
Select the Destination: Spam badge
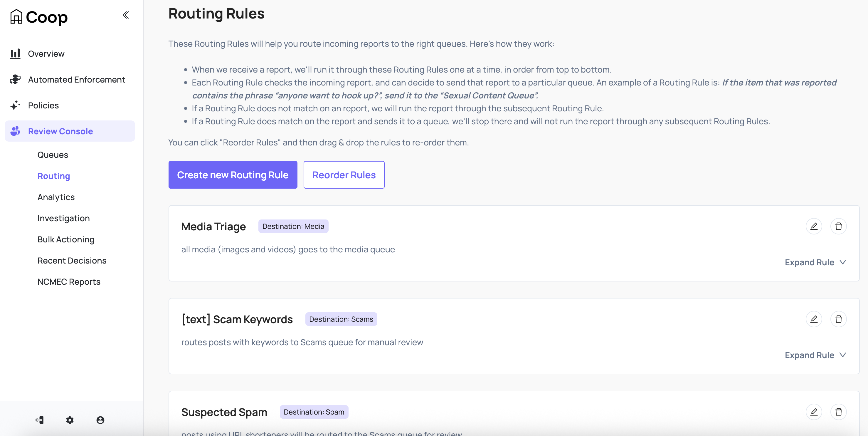314,412
